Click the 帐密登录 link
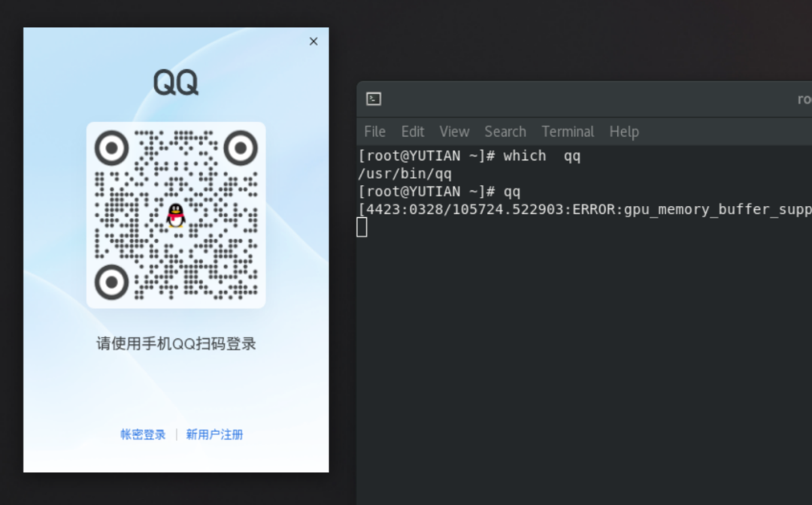Viewport: 812px width, 505px height. (x=143, y=434)
